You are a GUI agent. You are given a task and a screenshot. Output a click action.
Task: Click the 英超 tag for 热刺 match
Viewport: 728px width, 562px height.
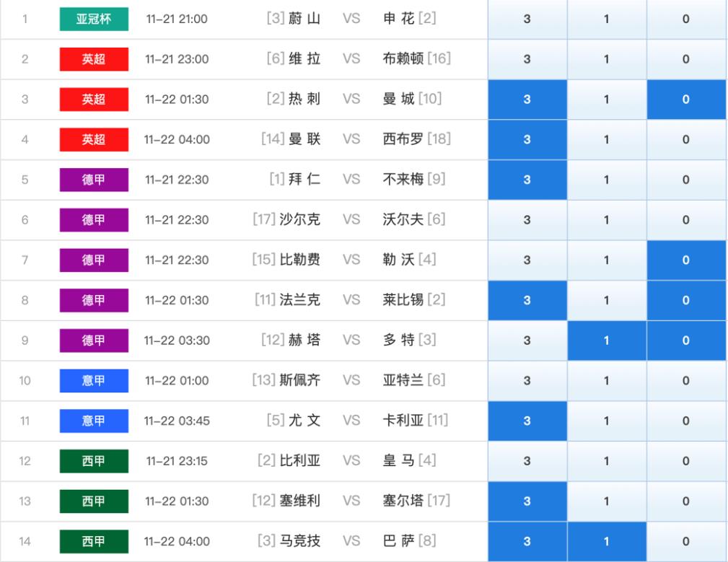click(x=94, y=100)
